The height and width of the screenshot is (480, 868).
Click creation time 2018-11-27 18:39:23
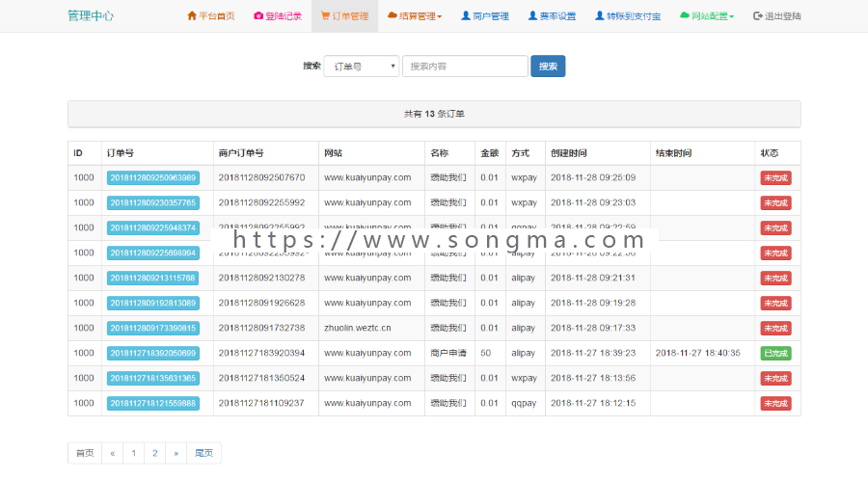(x=593, y=353)
